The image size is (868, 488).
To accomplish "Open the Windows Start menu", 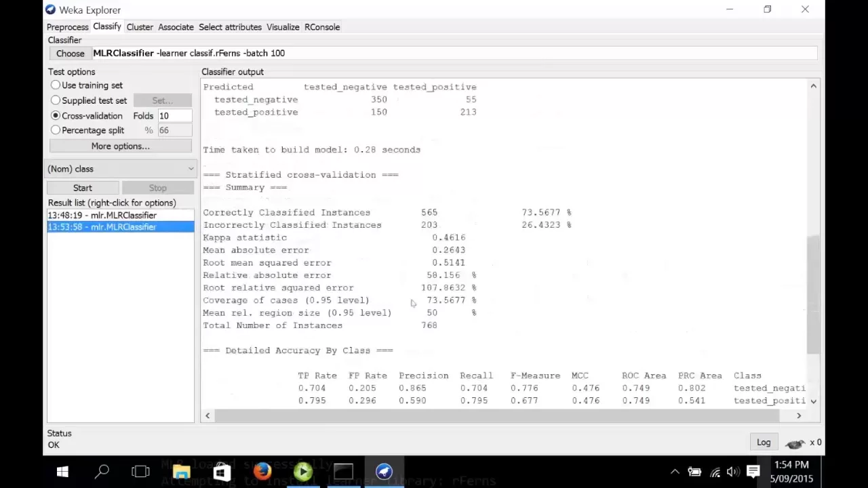I will click(x=62, y=472).
